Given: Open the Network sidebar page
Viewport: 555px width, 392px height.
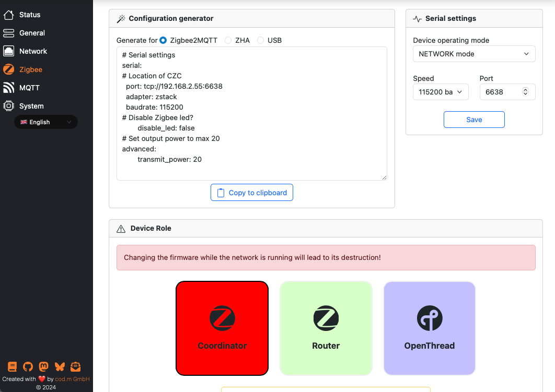Looking at the screenshot, I should point(33,51).
